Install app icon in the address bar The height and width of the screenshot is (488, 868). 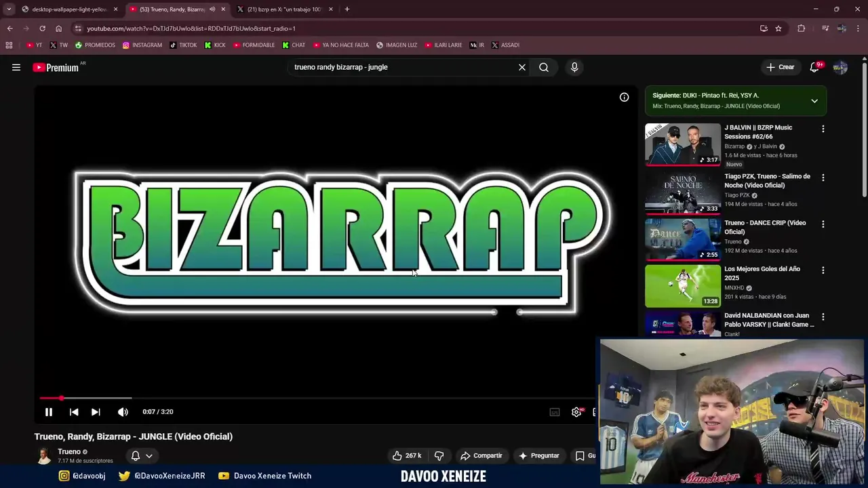point(764,28)
